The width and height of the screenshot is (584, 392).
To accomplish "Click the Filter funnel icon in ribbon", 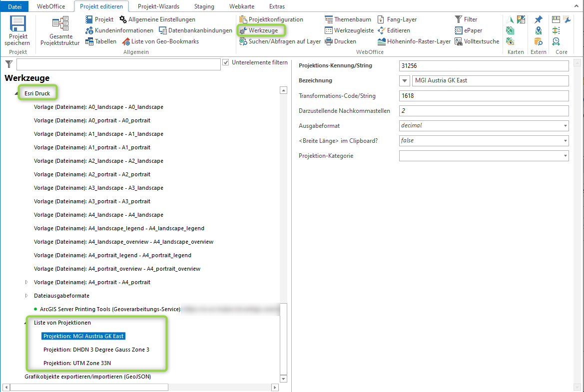I will point(459,19).
